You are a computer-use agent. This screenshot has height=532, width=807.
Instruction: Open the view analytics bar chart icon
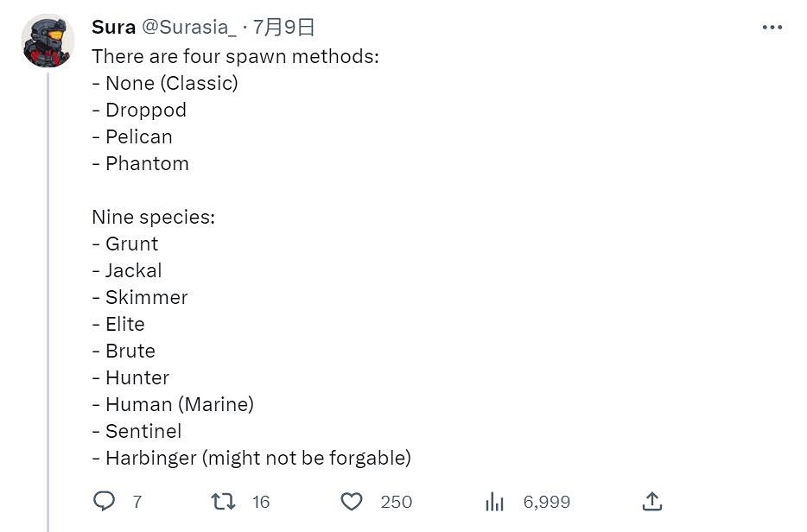click(x=495, y=501)
